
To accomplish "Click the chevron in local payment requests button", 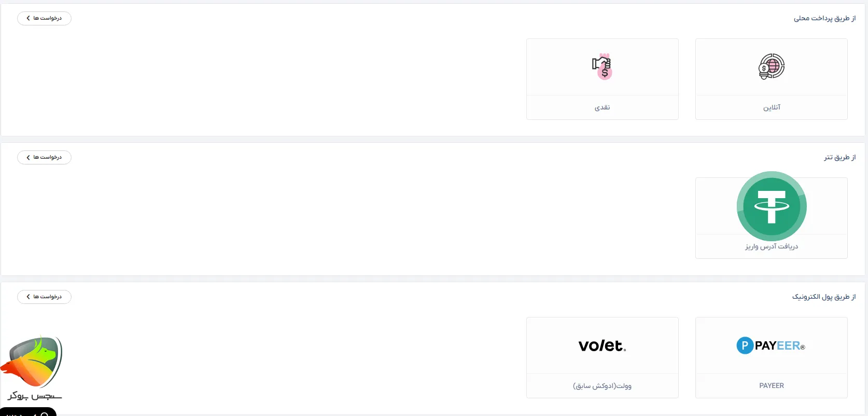I will [x=28, y=19].
